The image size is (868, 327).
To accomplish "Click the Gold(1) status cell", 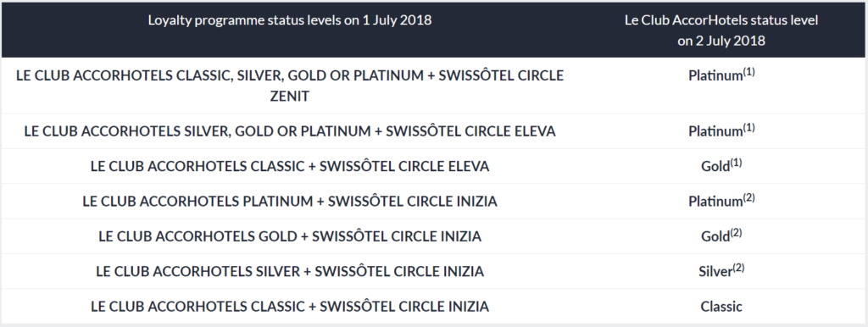I will pos(721,165).
